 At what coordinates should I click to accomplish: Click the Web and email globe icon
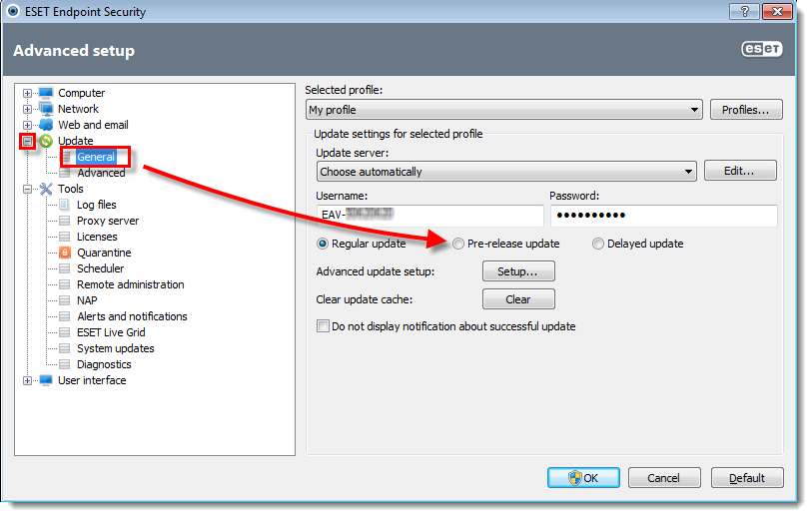tap(46, 125)
